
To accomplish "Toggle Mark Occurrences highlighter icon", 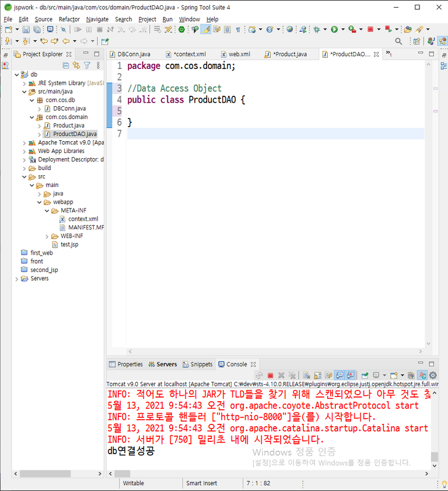I will click(x=206, y=29).
